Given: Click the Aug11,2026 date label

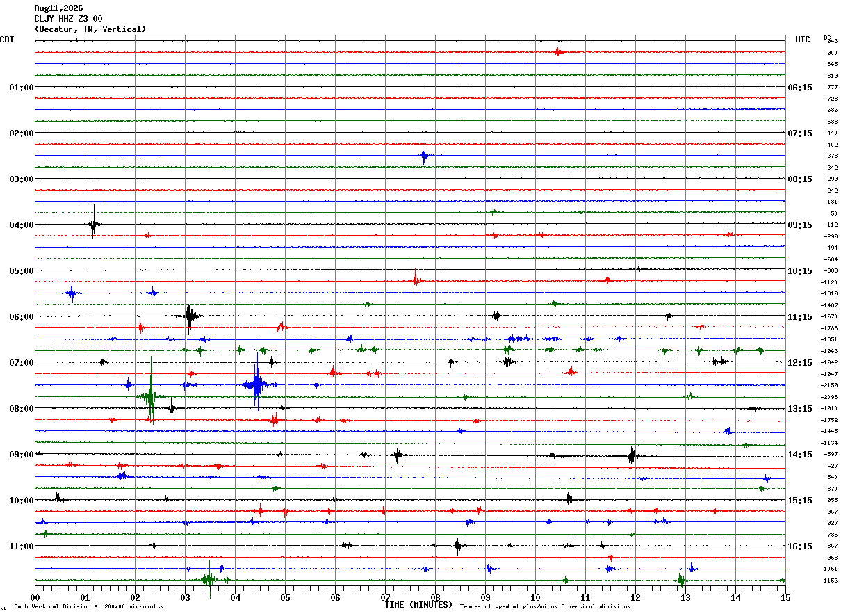Looking at the screenshot, I should pyautogui.click(x=58, y=8).
